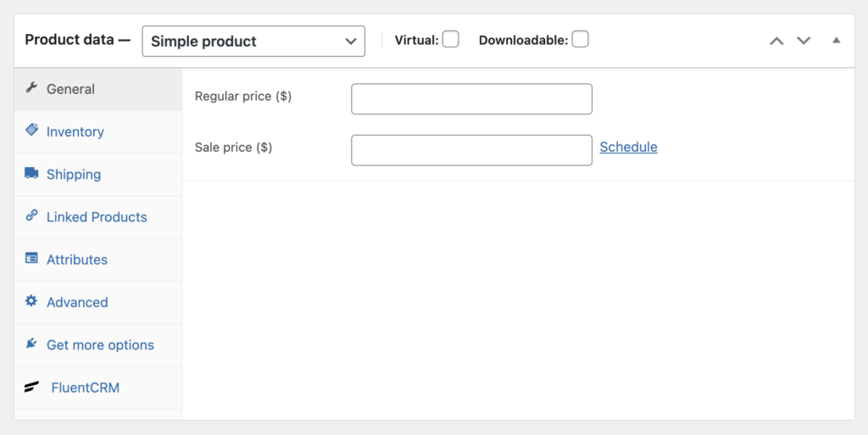Viewport: 868px width, 435px height.
Task: Click the Get more options plug icon
Action: click(x=31, y=343)
